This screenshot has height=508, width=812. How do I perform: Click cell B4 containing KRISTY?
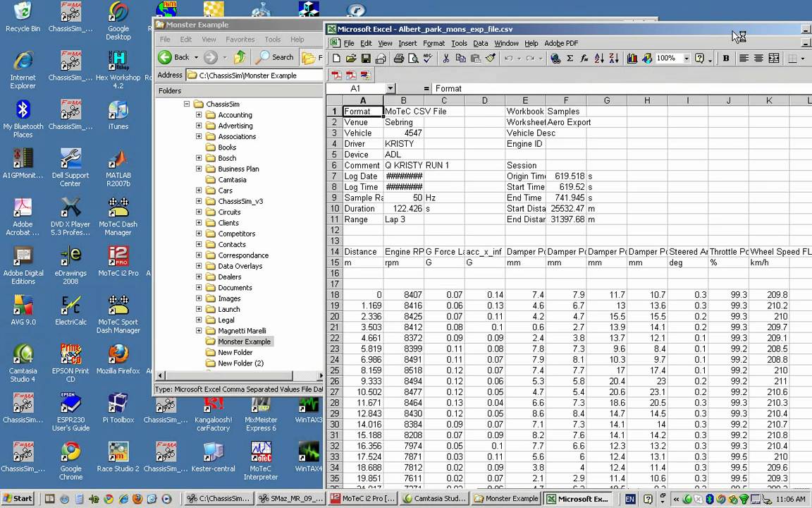403,144
